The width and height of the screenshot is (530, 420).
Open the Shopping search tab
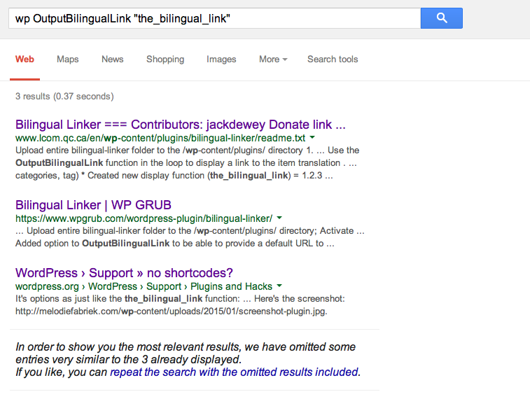tap(165, 59)
